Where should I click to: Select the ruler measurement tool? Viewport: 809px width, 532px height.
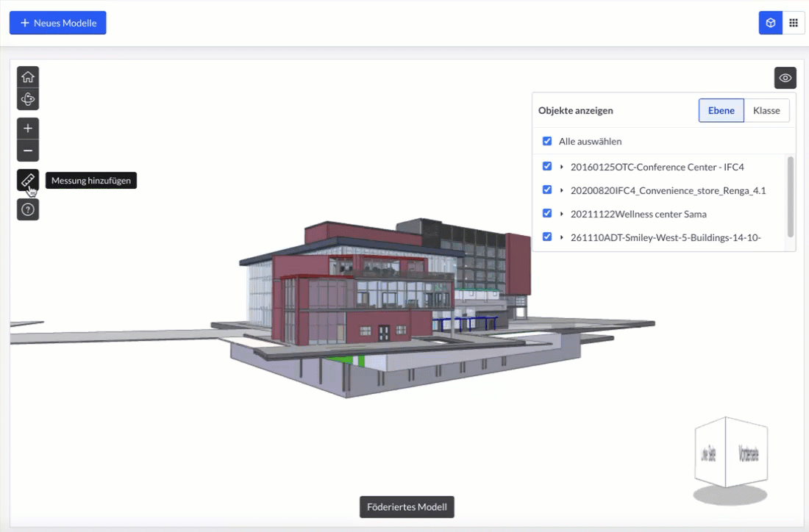pyautogui.click(x=28, y=181)
